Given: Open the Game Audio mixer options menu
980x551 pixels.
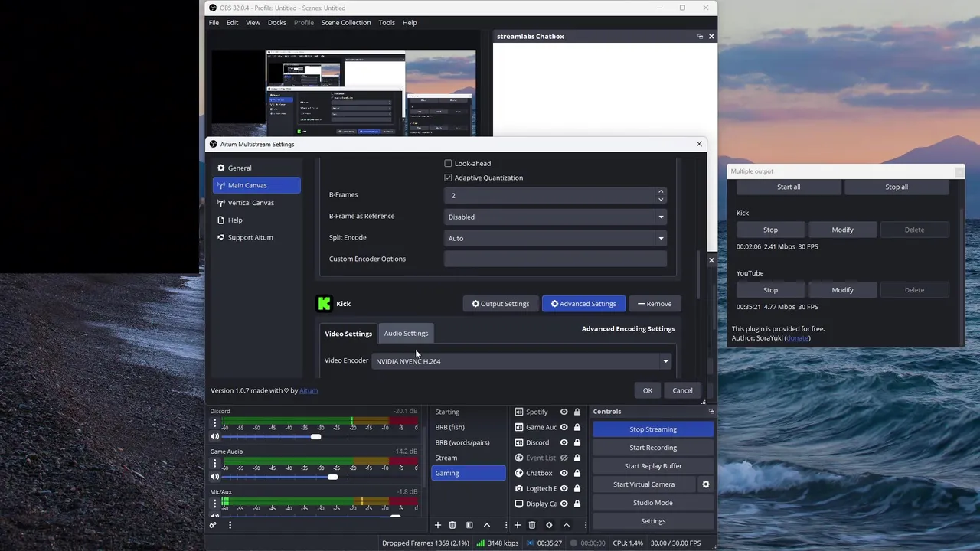Looking at the screenshot, I should 214,464.
